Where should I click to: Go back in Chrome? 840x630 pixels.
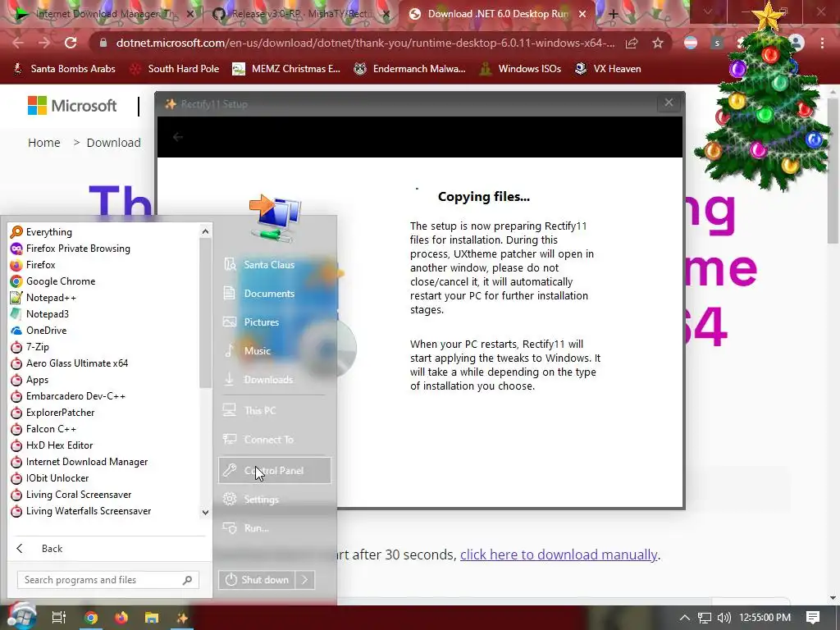(x=18, y=43)
